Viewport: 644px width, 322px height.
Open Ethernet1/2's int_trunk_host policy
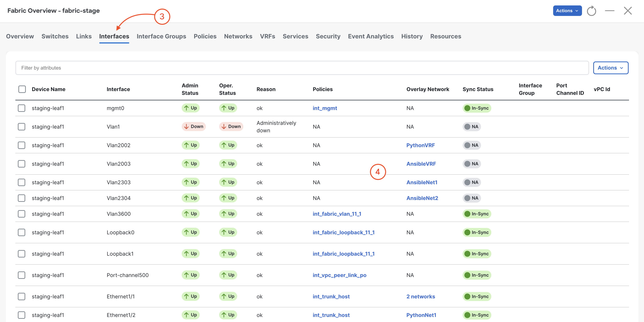tap(331, 315)
